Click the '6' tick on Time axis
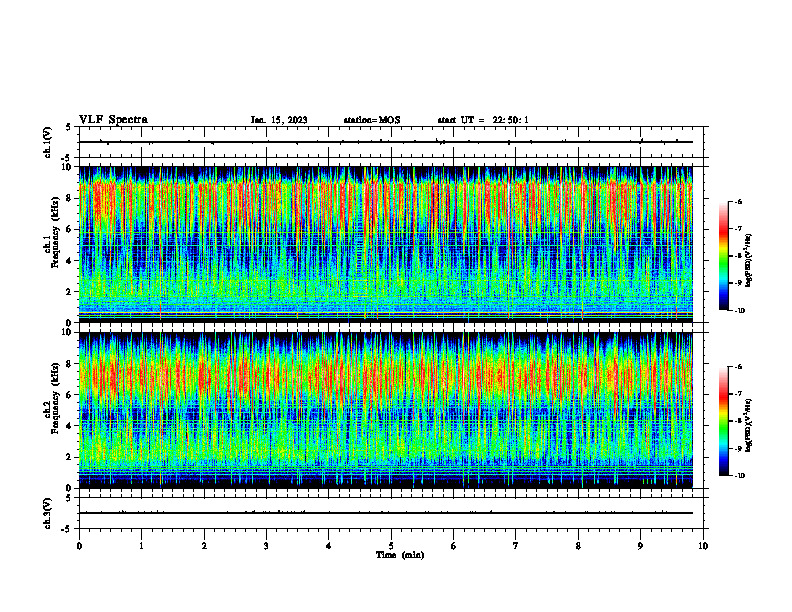Image resolution: width=792 pixels, height=612 pixels. [x=454, y=546]
